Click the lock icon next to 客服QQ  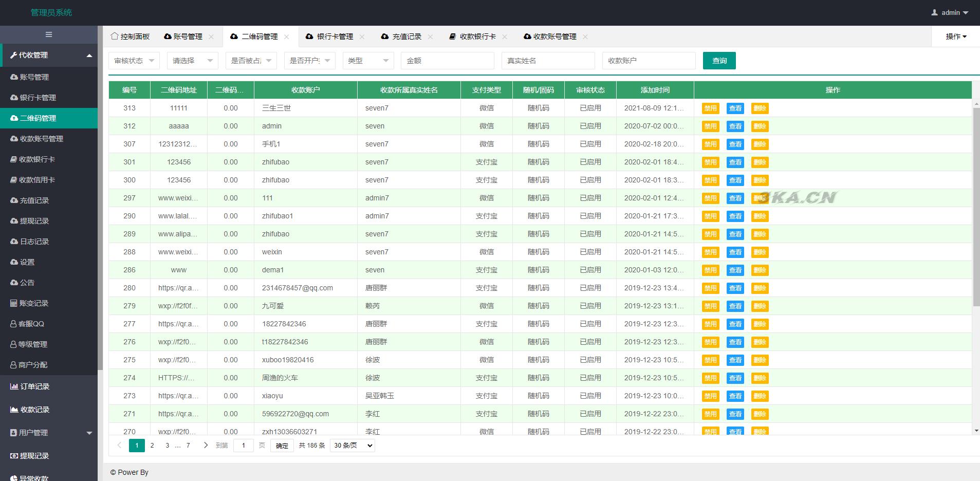click(x=14, y=324)
